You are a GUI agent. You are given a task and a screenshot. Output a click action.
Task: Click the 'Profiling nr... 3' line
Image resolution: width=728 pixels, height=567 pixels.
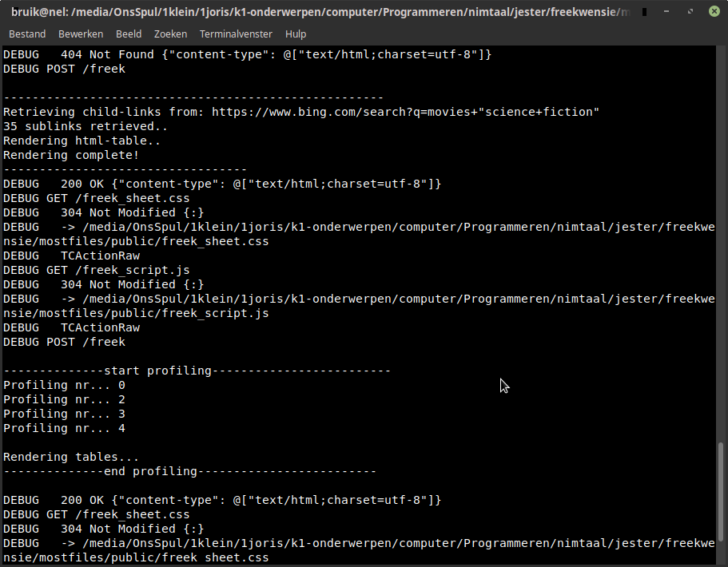click(x=64, y=414)
